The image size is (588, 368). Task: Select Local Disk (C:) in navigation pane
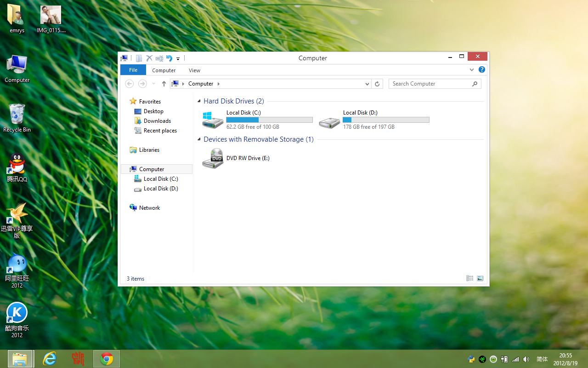[x=156, y=179]
